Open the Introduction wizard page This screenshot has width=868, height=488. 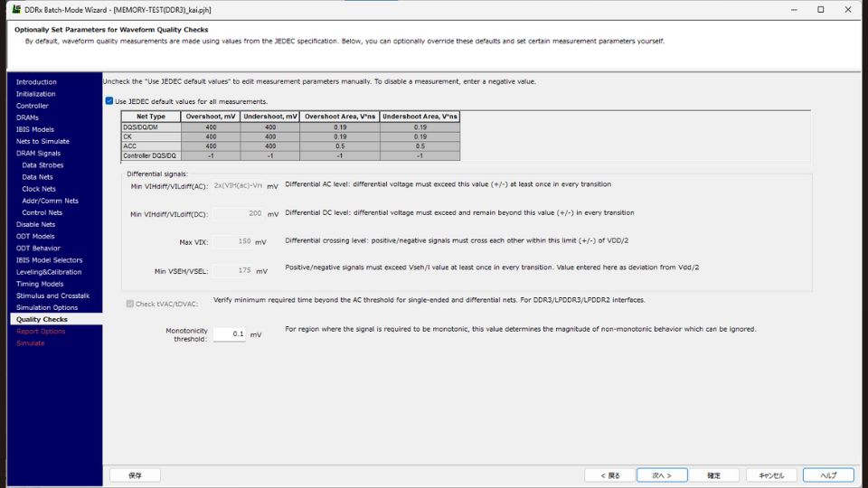click(36, 82)
